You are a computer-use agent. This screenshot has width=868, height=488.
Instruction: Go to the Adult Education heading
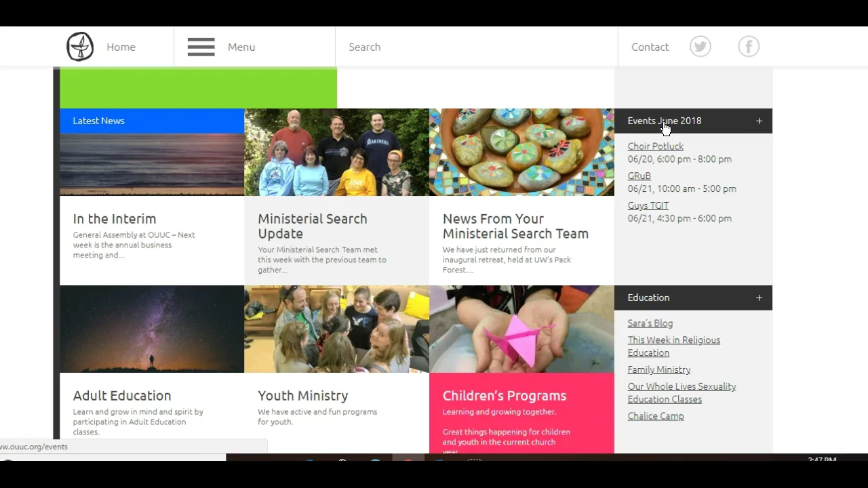click(x=122, y=396)
